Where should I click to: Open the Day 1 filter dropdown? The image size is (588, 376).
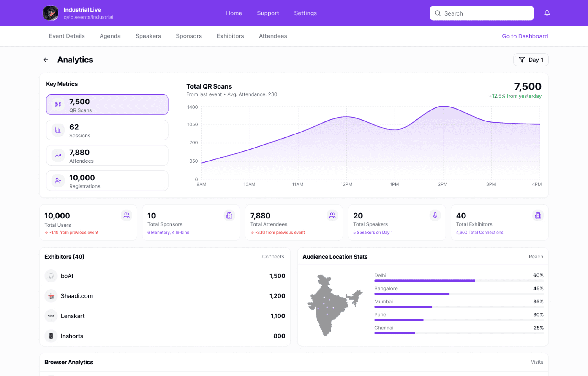(531, 60)
